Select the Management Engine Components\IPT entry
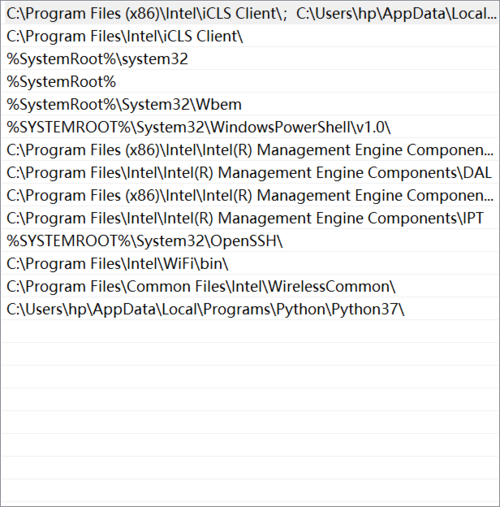 coord(251,218)
